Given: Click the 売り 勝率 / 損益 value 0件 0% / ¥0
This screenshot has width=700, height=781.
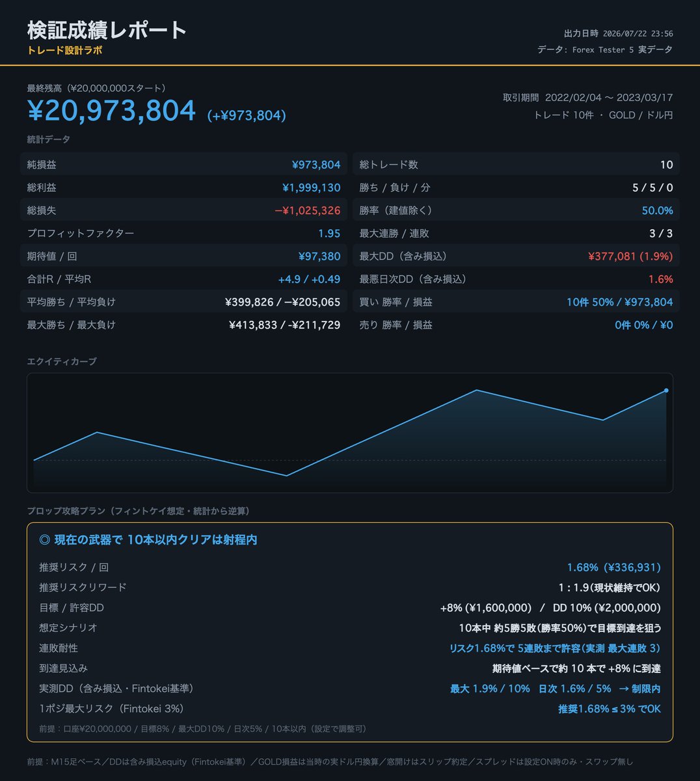Looking at the screenshot, I should point(644,325).
